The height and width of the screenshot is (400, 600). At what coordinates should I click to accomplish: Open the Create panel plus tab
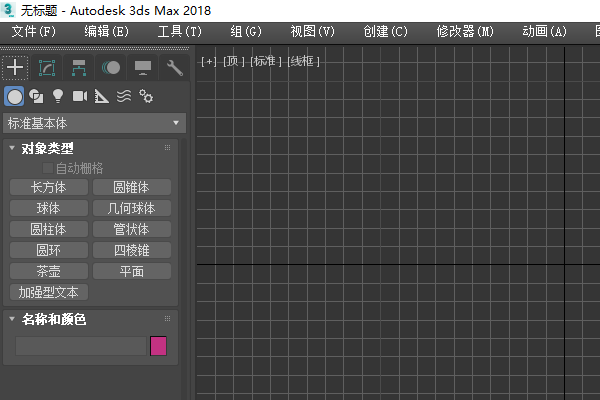(x=15, y=68)
